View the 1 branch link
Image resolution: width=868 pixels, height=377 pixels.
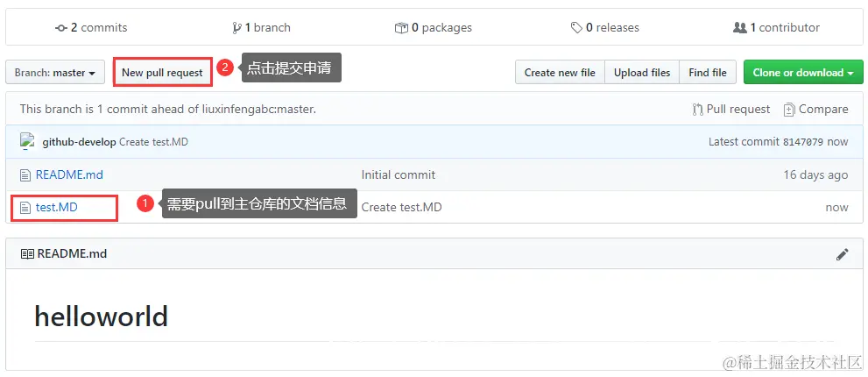click(261, 28)
